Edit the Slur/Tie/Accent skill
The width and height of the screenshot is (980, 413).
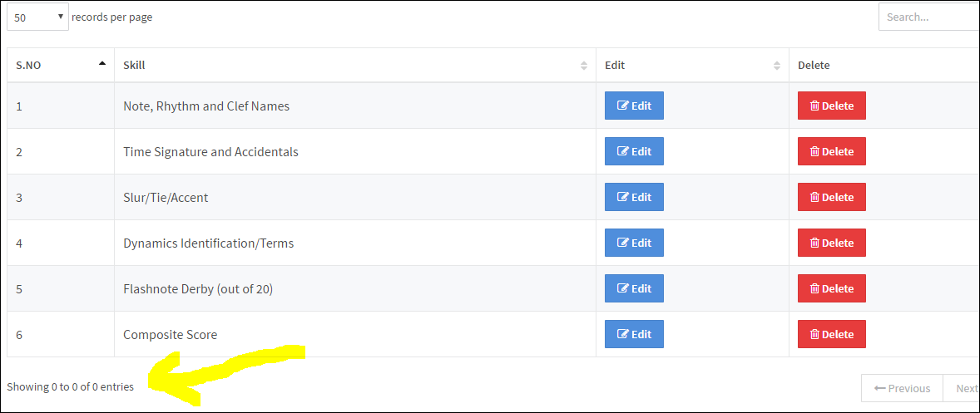(x=634, y=197)
